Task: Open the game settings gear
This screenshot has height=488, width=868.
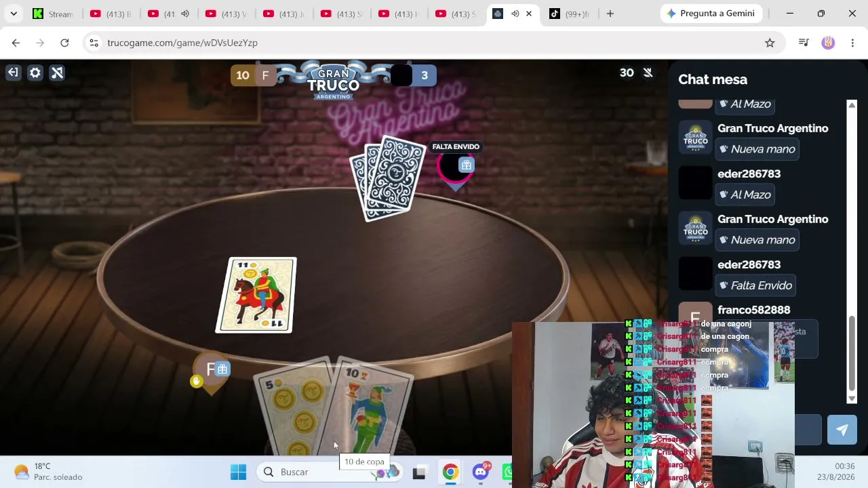Action: (35, 73)
